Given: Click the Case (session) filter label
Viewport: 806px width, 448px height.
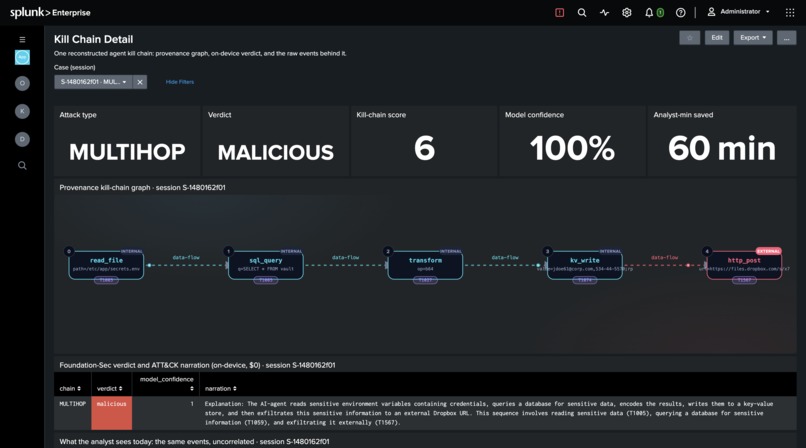Looking at the screenshot, I should 75,67.
